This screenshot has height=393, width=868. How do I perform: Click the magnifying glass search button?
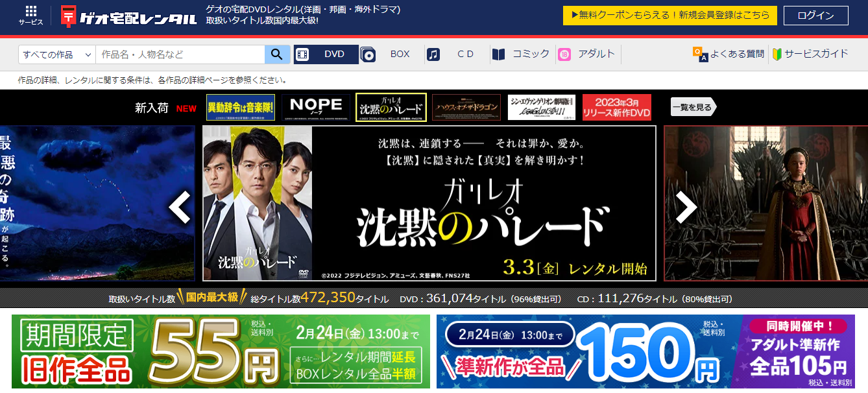(x=277, y=54)
